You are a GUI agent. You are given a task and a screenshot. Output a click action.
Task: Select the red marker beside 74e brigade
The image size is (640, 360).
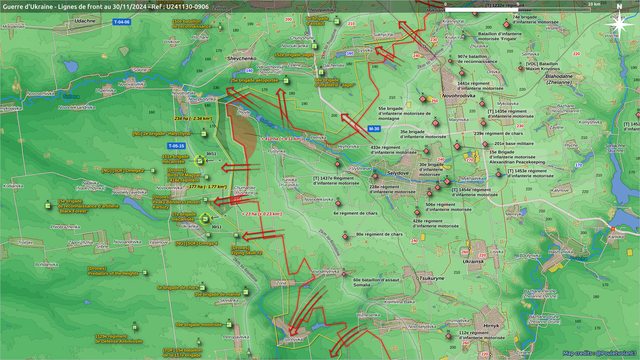(x=507, y=24)
